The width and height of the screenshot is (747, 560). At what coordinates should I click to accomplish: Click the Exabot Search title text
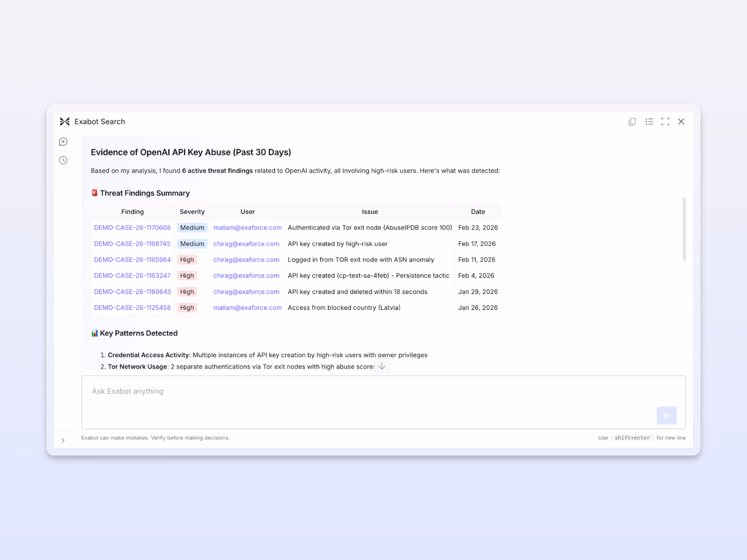[100, 122]
